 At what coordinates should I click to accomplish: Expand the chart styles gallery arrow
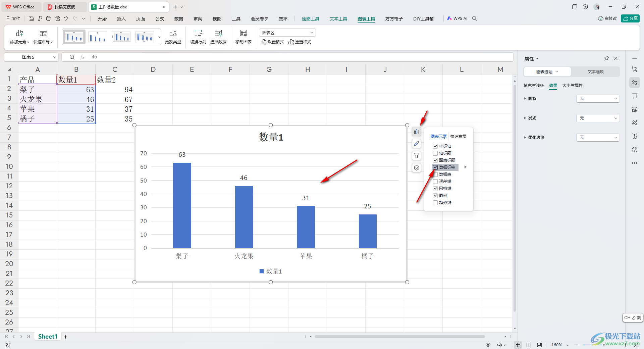[159, 37]
